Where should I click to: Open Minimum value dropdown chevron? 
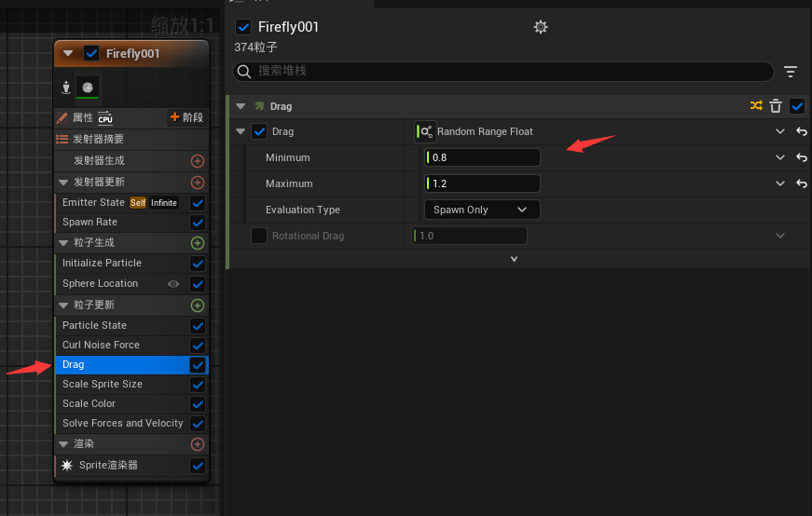[x=780, y=157]
